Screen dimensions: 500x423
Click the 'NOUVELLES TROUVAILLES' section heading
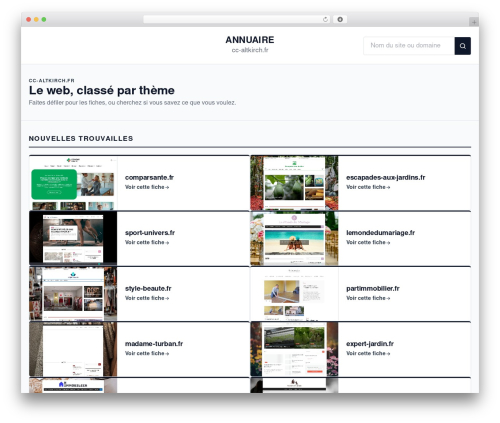[81, 138]
